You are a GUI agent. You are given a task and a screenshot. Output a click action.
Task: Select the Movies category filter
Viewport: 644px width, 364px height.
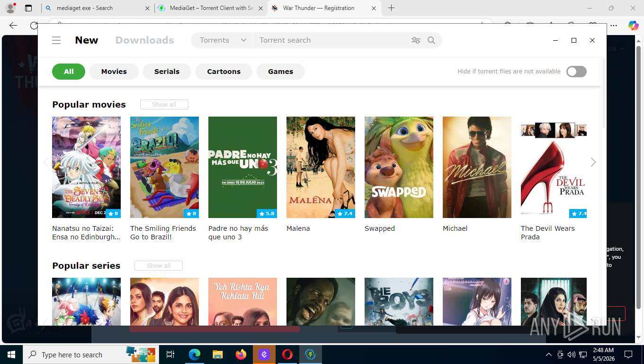point(114,72)
